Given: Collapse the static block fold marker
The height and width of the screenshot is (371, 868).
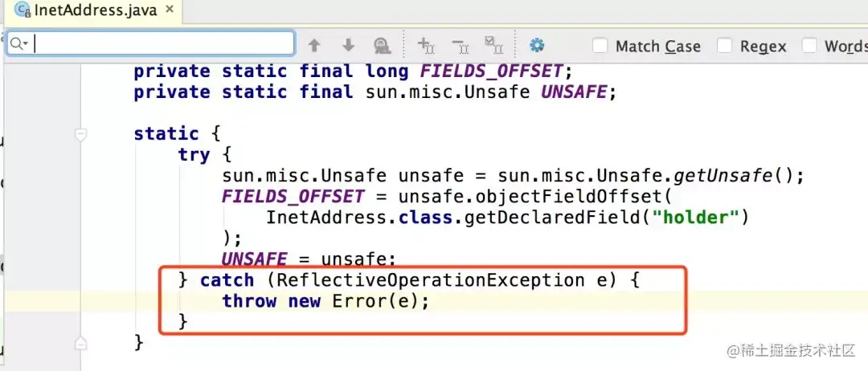Looking at the screenshot, I should click(81, 134).
